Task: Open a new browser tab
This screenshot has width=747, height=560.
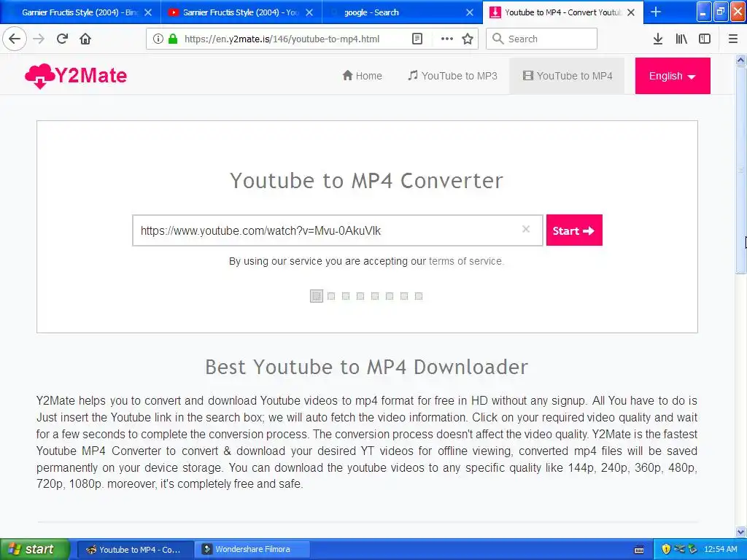Action: pos(656,12)
